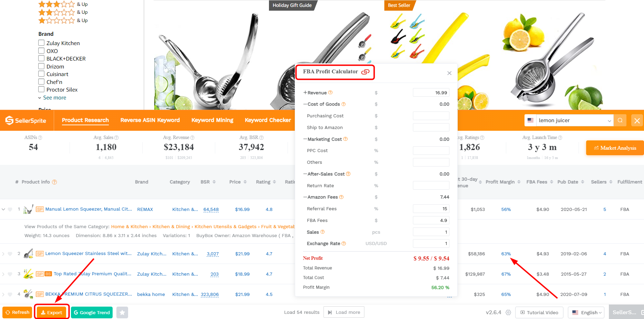Click the FBA Fees input showing 4.9
Screen dimensions: 644x319
click(431, 220)
